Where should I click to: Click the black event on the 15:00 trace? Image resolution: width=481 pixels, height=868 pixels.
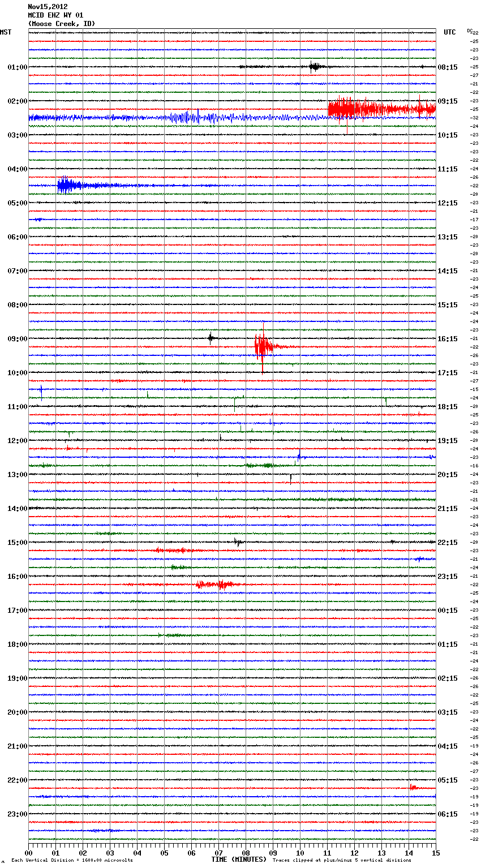click(x=239, y=542)
